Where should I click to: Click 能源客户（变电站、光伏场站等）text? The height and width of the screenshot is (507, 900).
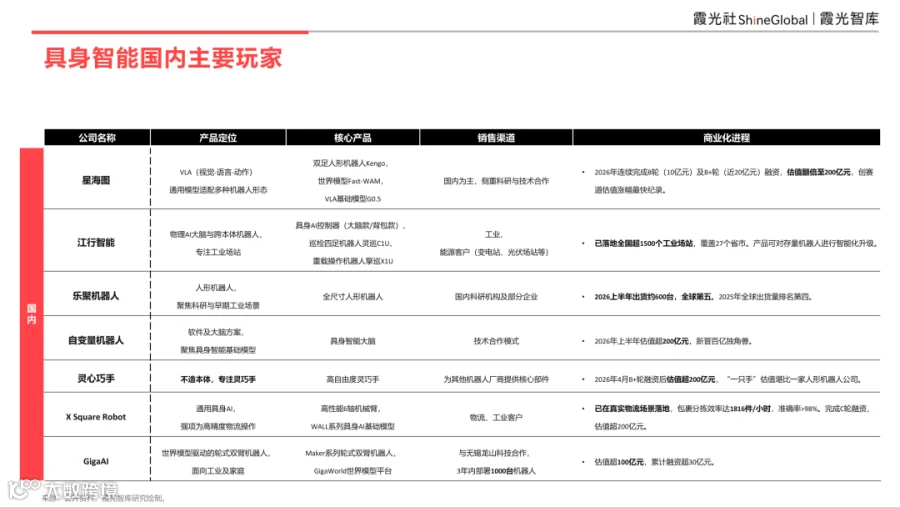494,252
